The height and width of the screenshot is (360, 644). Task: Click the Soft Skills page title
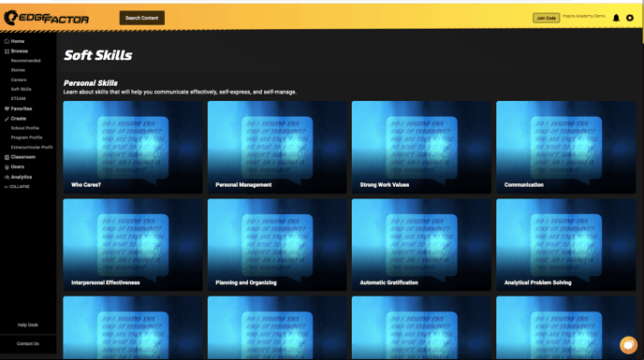pos(97,55)
